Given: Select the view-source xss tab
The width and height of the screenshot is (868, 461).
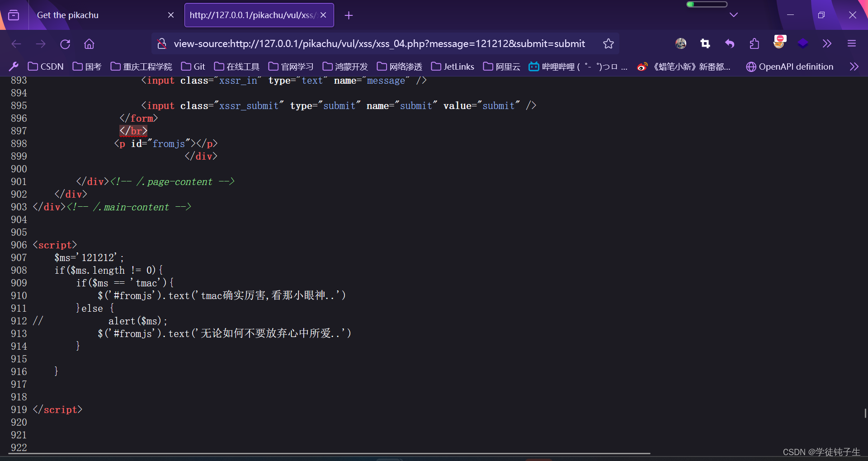Looking at the screenshot, I should click(x=259, y=15).
